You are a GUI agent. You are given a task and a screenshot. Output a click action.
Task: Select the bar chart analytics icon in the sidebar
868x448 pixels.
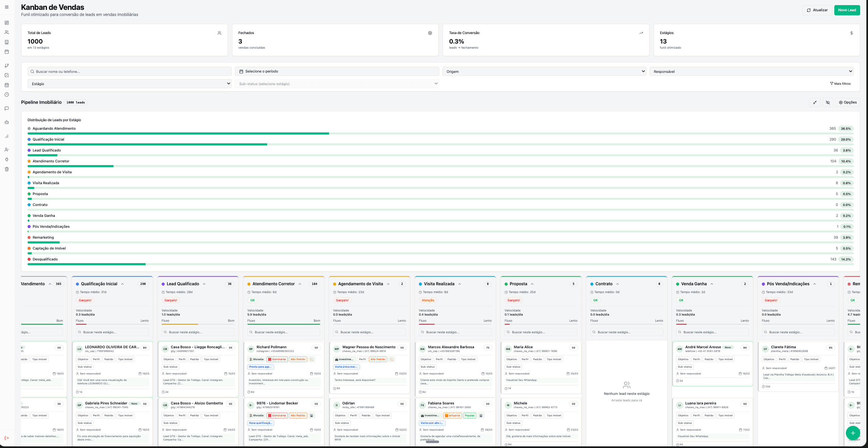coord(6,136)
